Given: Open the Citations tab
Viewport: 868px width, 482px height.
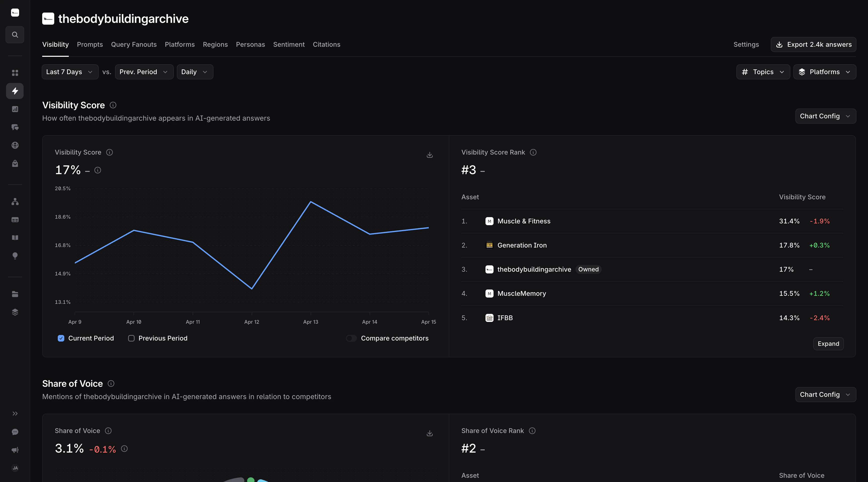Looking at the screenshot, I should coord(327,44).
